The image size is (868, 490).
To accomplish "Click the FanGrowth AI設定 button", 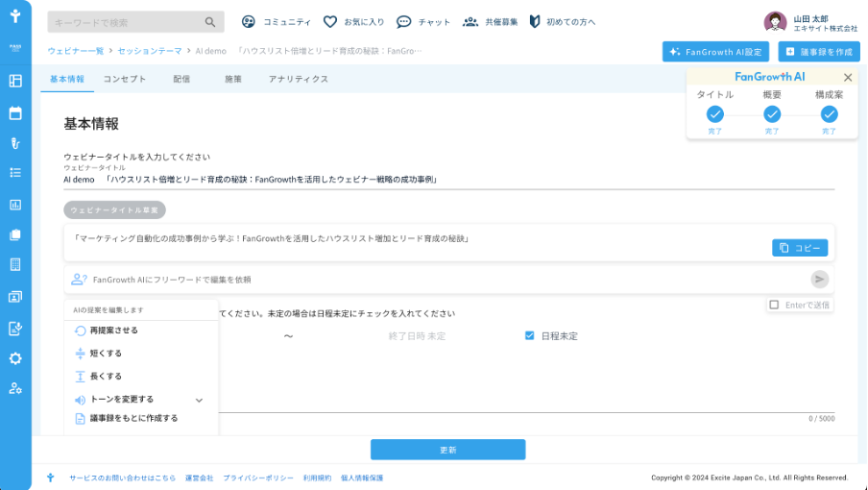I will point(715,52).
